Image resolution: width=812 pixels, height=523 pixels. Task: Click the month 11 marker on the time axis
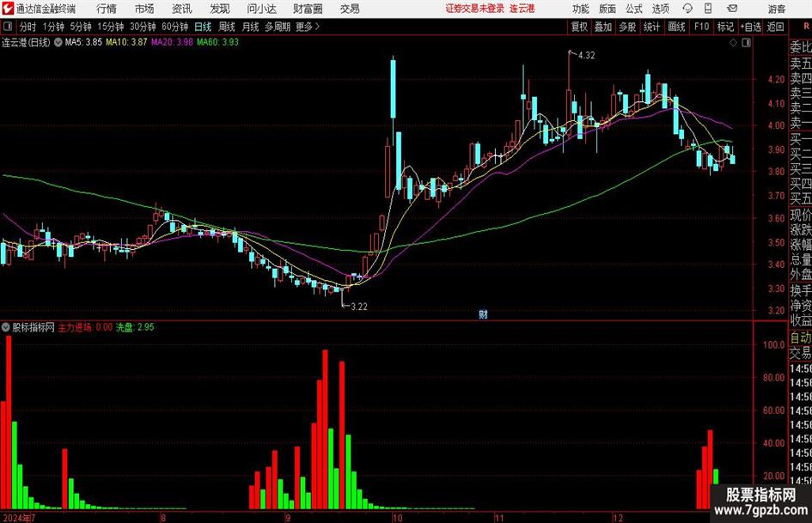coord(498,517)
